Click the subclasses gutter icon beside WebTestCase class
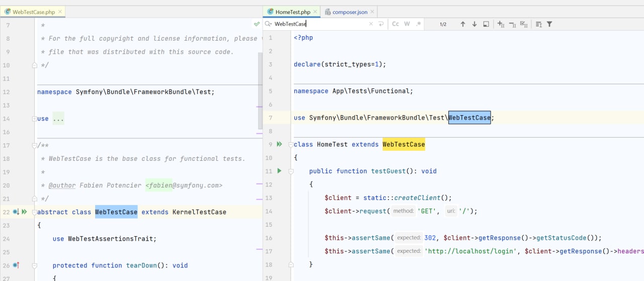This screenshot has height=281, width=644. (x=16, y=212)
